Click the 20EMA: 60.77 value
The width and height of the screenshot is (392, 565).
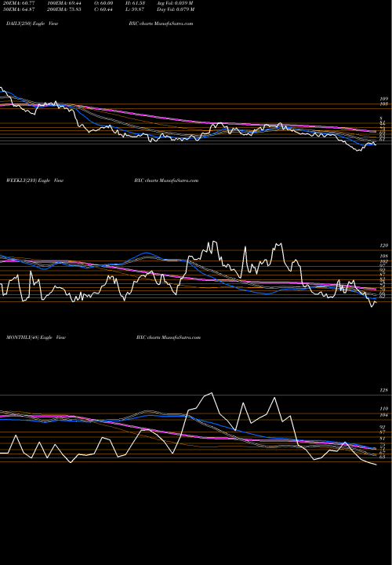17,3
